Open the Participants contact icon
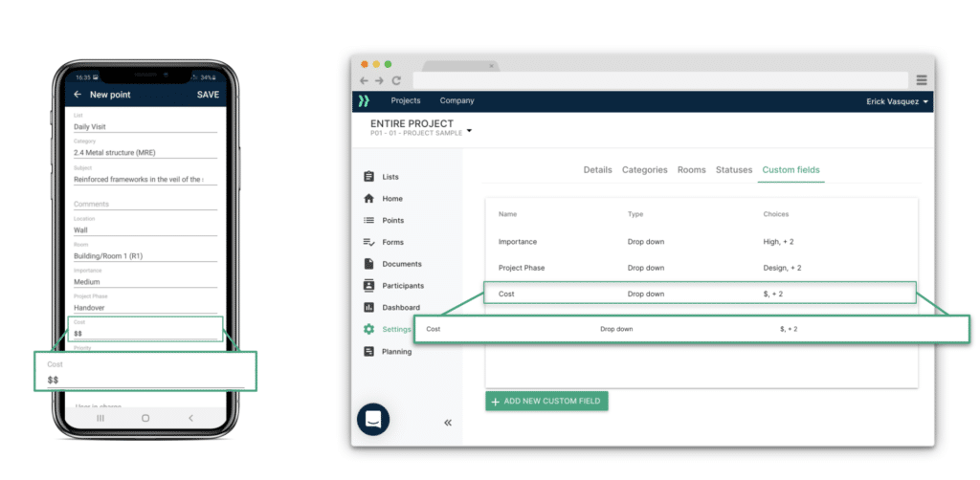The height and width of the screenshot is (480, 980). [x=368, y=286]
